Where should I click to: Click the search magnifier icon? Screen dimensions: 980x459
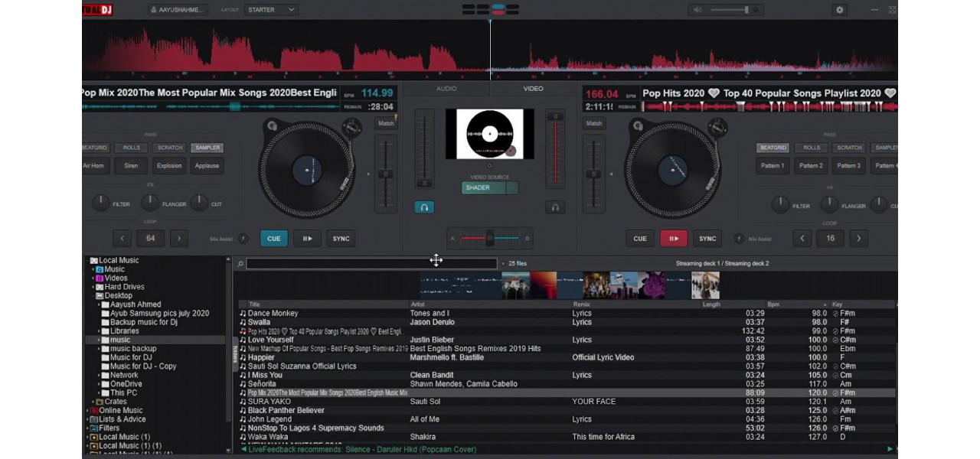click(240, 263)
